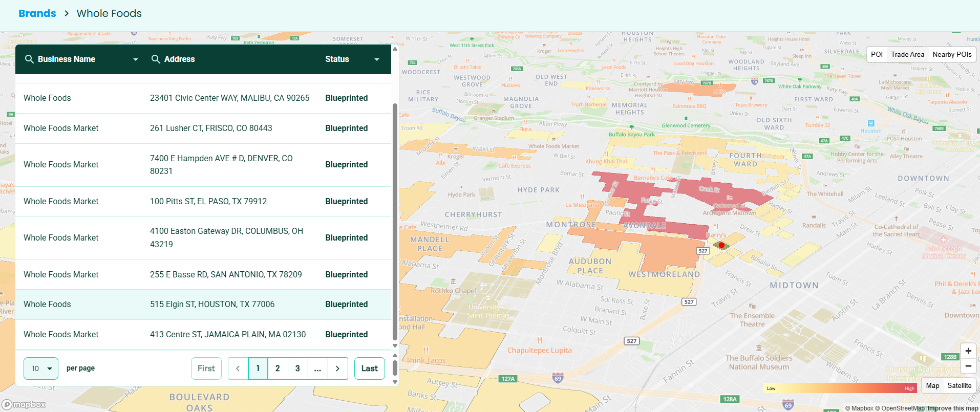Screen dimensions: 980x412
Task: Select the Nearby POIs tab
Action: click(952, 55)
